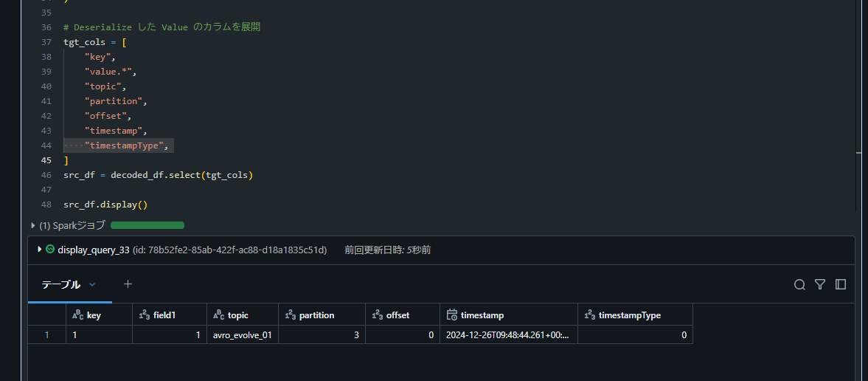Click the decoded_df.select(tgt_cols) code line
Screen dimensions: 868x381
coord(159,175)
